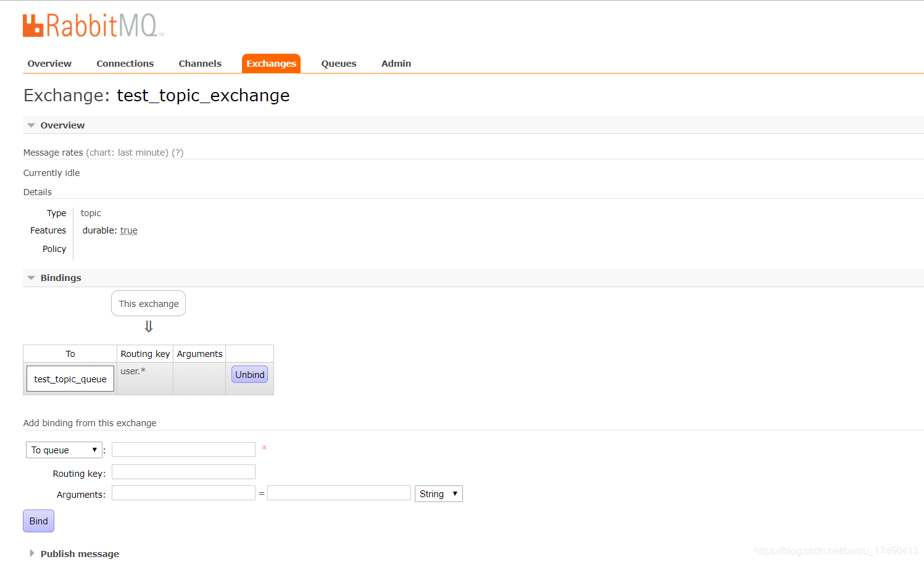
Task: Open the Queues tab
Action: pyautogui.click(x=339, y=64)
